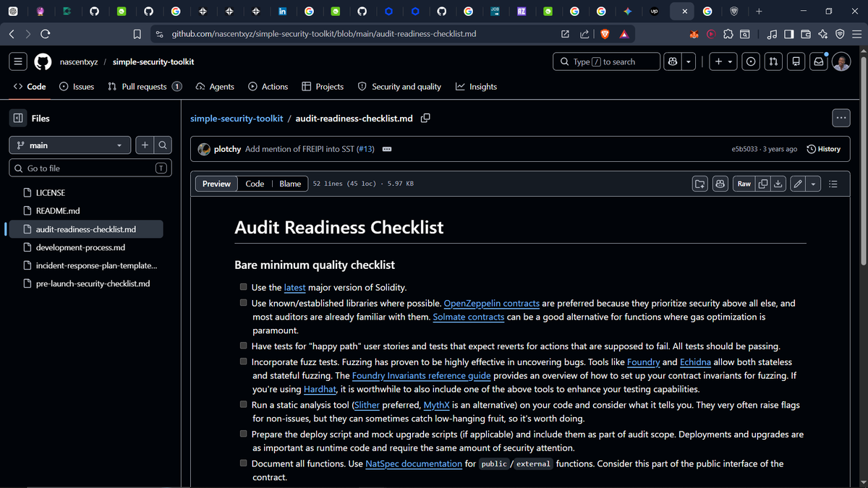This screenshot has width=868, height=488.
Task: Open the Copilot dropdown arrow in header
Action: point(689,62)
